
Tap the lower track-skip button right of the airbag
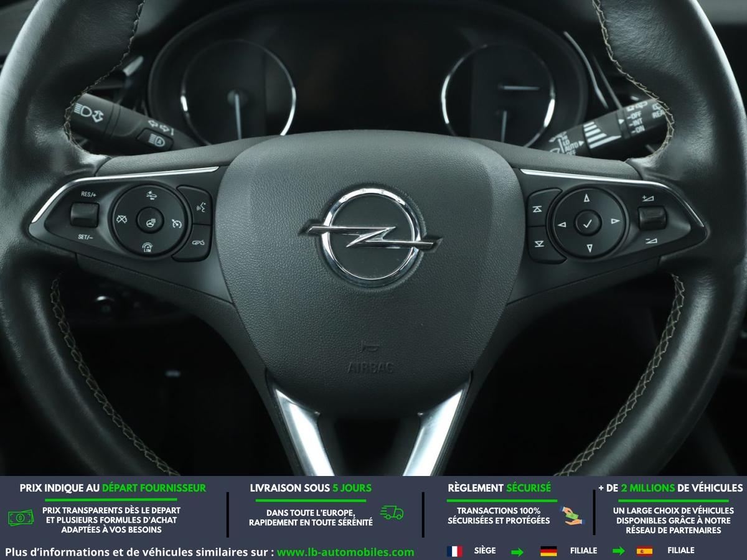540,245
